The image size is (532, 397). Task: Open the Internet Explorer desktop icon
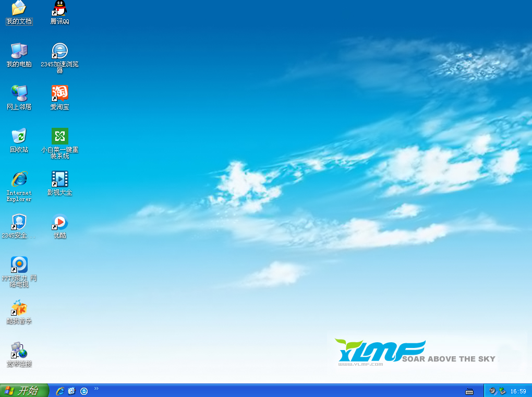click(19, 179)
